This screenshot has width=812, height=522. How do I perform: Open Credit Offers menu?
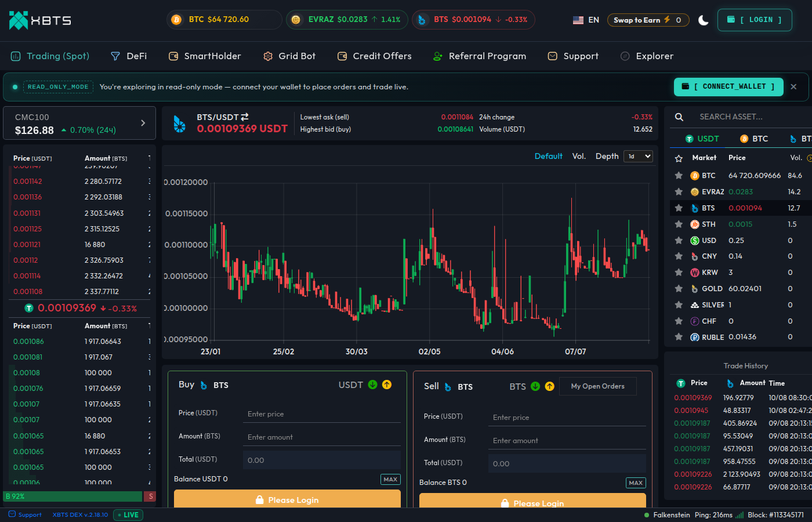click(375, 56)
